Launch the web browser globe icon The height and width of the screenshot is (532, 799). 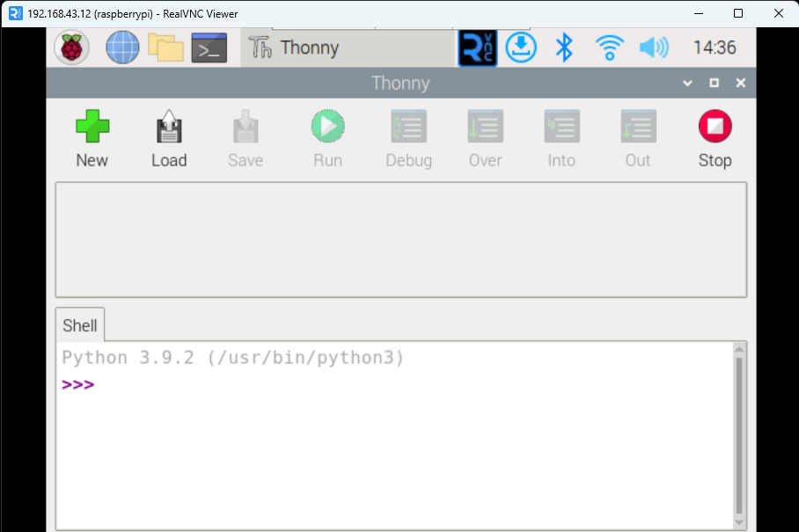[x=122, y=47]
